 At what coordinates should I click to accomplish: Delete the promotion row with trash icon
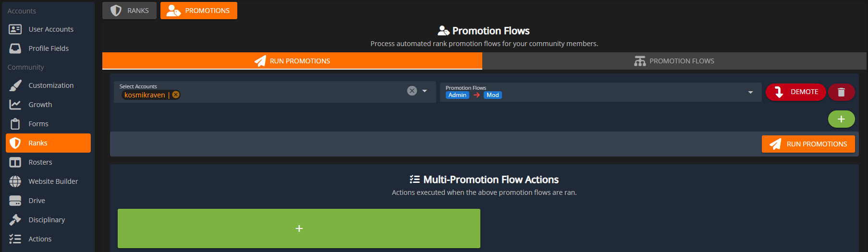pyautogui.click(x=841, y=92)
